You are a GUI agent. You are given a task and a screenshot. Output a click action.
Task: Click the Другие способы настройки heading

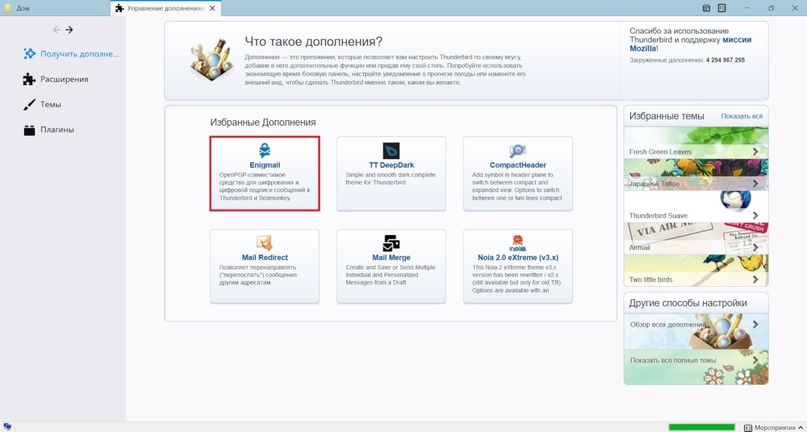[688, 303]
